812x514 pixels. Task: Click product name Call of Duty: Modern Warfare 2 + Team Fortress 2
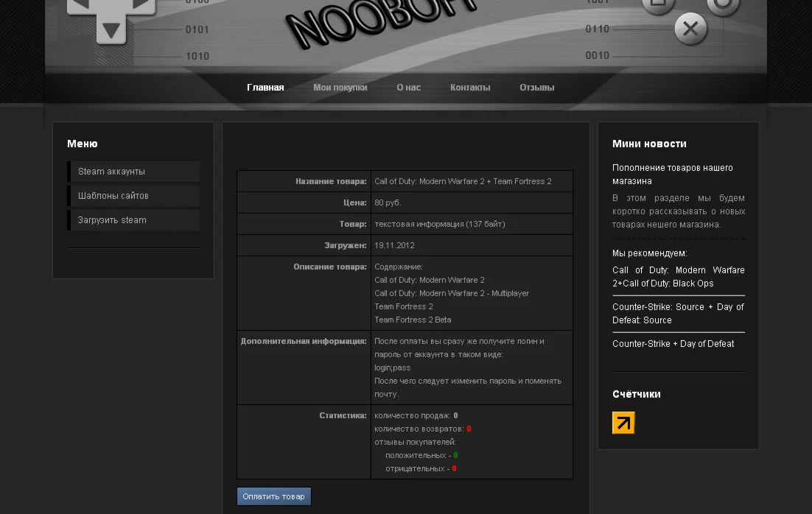pos(463,181)
